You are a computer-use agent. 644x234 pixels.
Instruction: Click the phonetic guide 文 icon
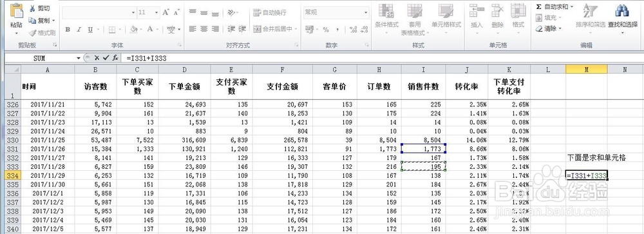(x=171, y=30)
